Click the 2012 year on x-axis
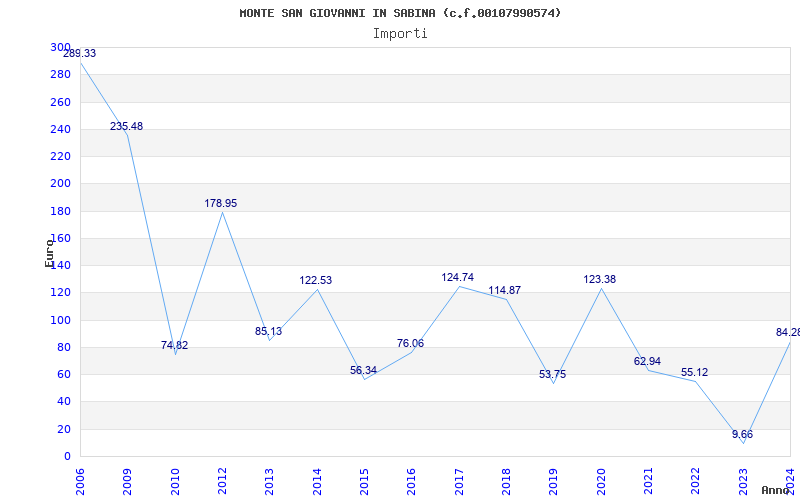800x500 pixels. pyautogui.click(x=222, y=481)
